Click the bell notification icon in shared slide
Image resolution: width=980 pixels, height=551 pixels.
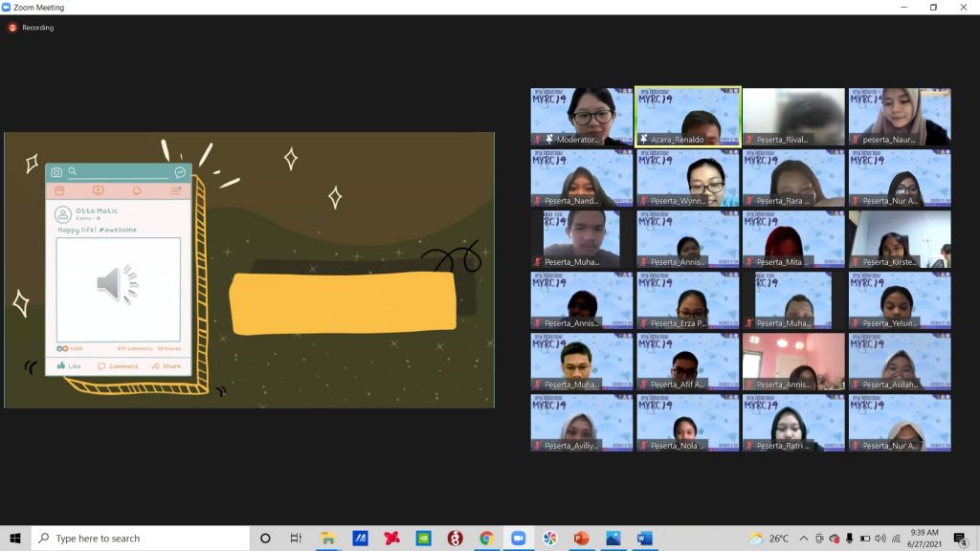[137, 190]
